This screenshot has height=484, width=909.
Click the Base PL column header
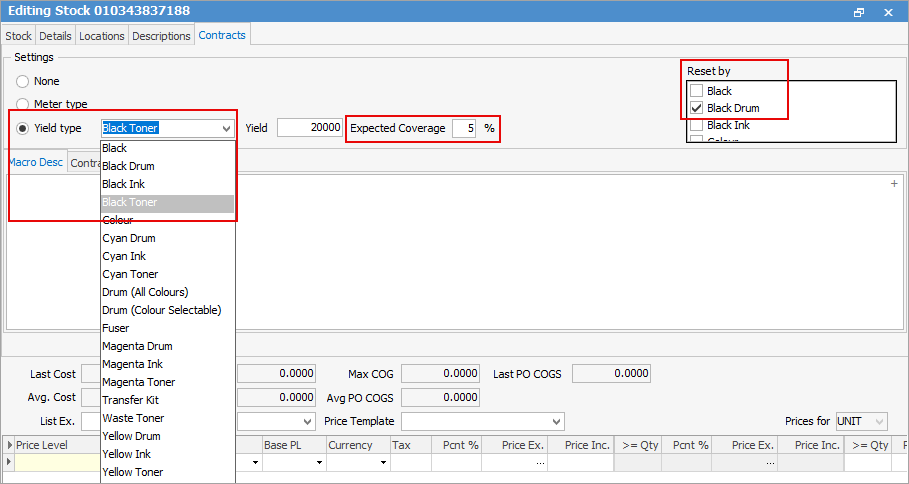click(294, 445)
